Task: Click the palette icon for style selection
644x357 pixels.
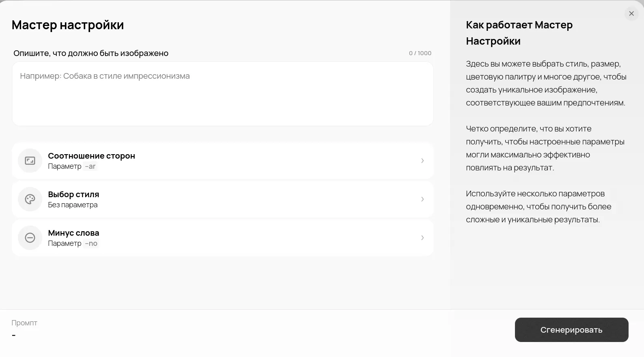Action: coord(30,199)
